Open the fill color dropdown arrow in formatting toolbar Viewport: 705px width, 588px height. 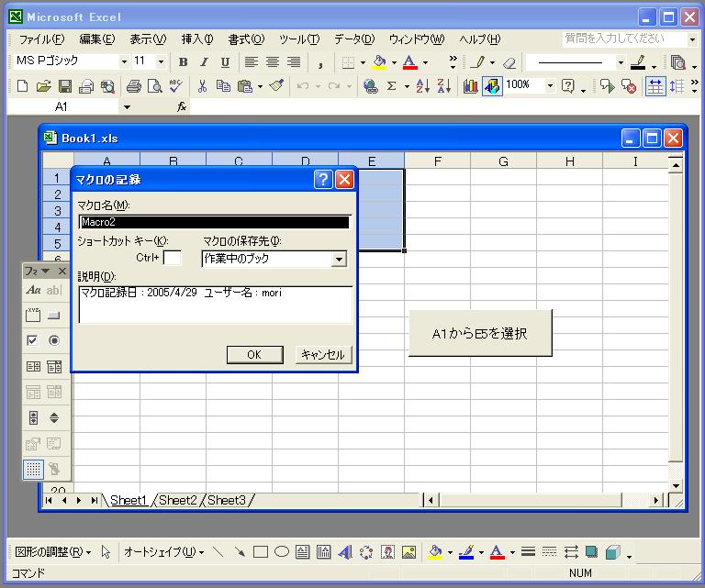click(x=394, y=62)
